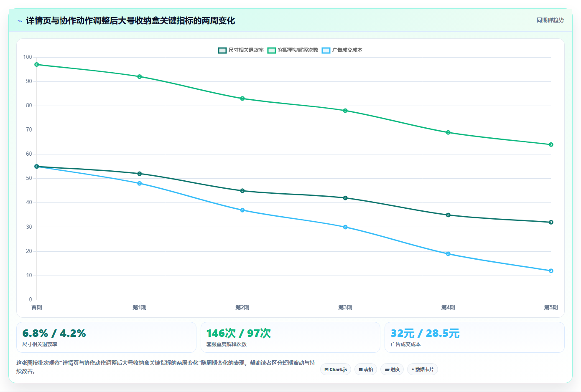The width and height of the screenshot is (581, 392).
Task: Click the 客服重复解释次数 point at 第4期
Action: pyautogui.click(x=448, y=132)
